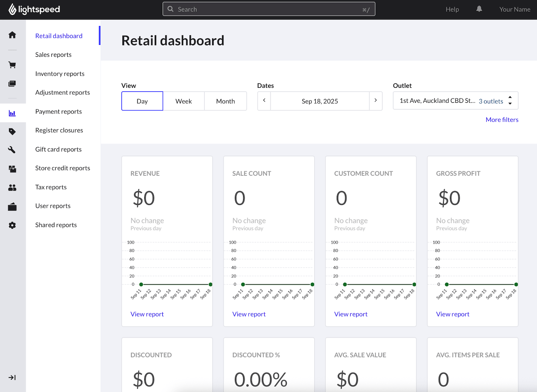Select the Day view option

(142, 101)
